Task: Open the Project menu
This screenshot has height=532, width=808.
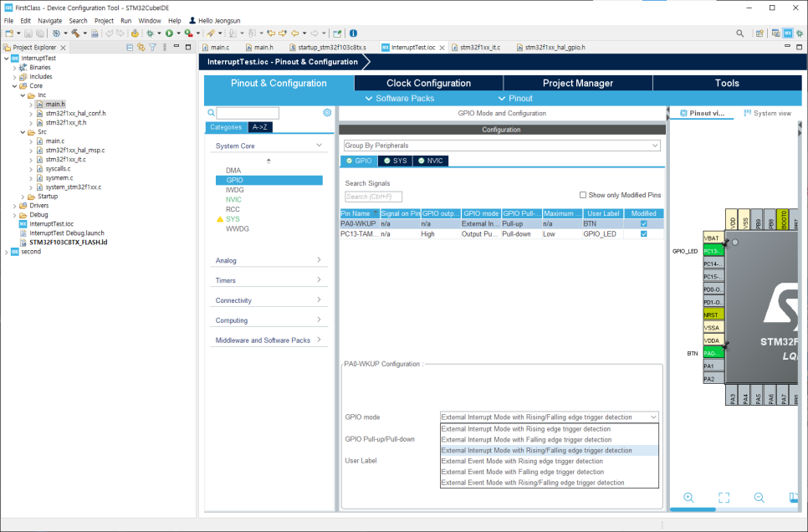Action: point(104,21)
